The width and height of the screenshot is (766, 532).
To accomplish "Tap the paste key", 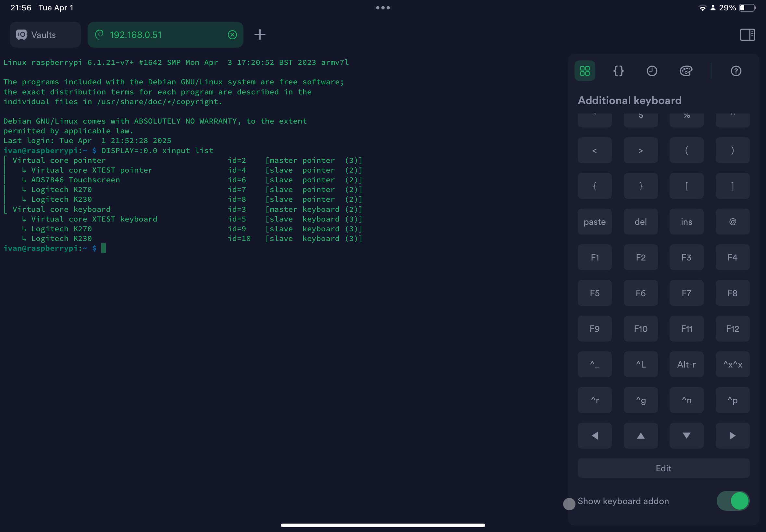I will coord(595,222).
